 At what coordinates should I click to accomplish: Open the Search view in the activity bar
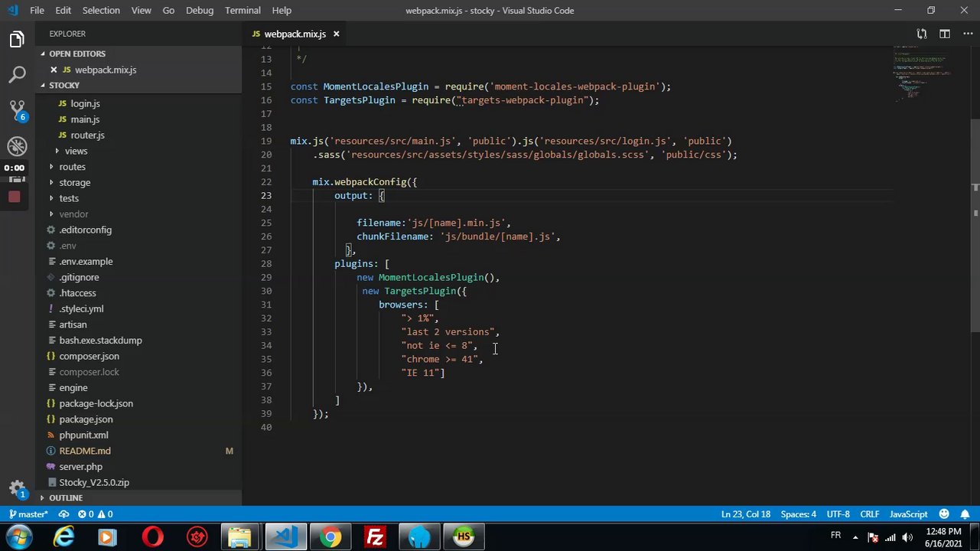pyautogui.click(x=17, y=75)
